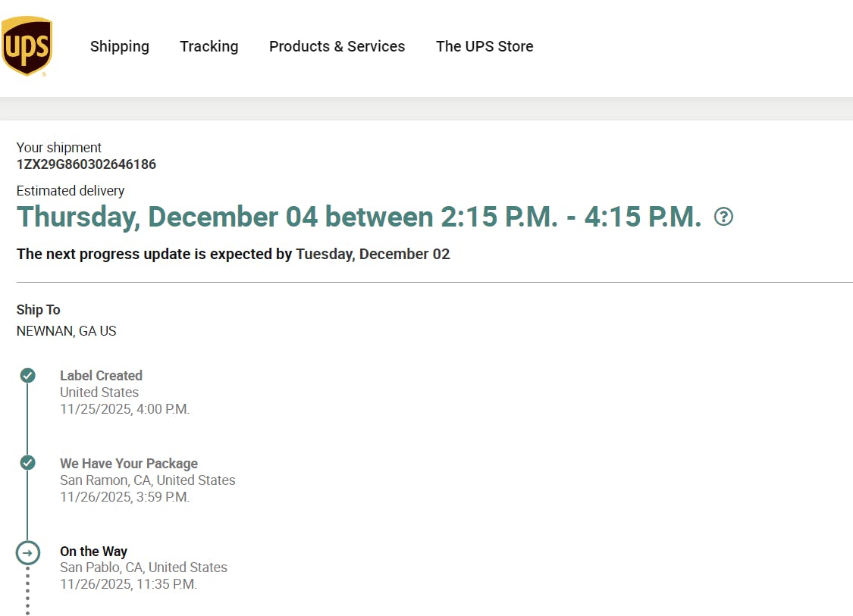Click the San Pablo, CA location text

pyautogui.click(x=143, y=567)
